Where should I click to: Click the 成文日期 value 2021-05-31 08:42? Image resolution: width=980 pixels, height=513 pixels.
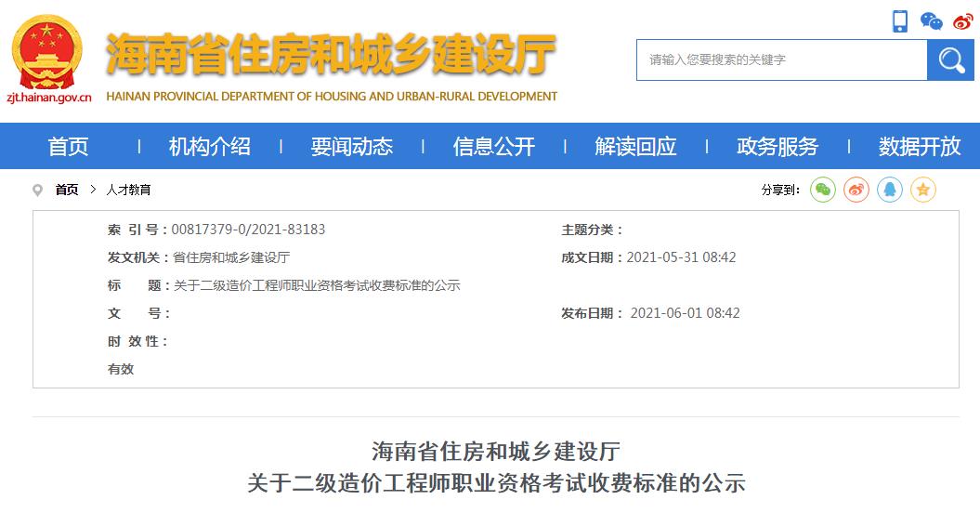click(x=681, y=257)
